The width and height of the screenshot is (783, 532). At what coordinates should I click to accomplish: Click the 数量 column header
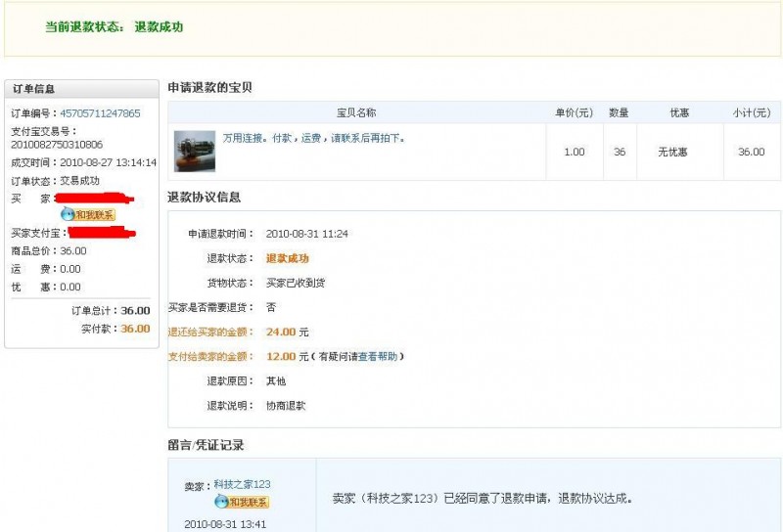619,112
